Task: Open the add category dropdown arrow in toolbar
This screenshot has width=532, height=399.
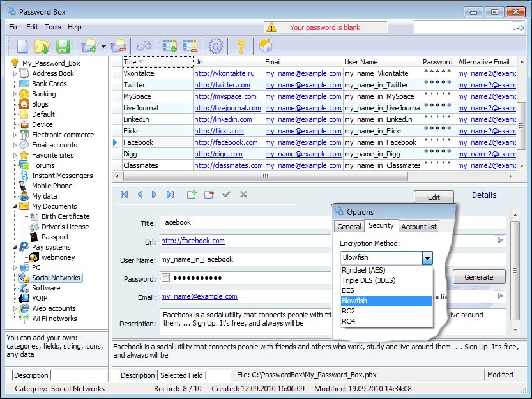Action: tap(103, 46)
